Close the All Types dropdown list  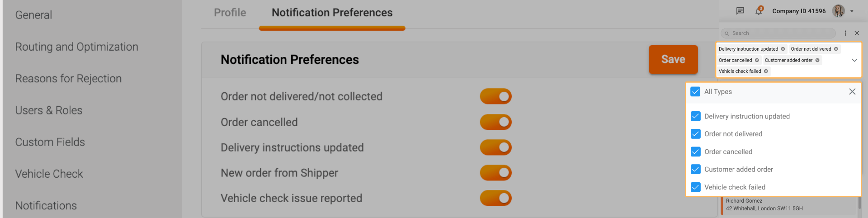tap(852, 92)
